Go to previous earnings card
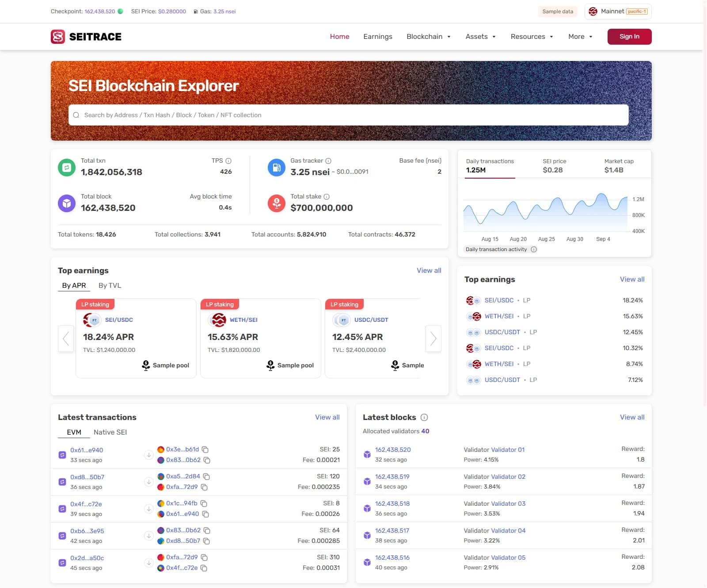Screen dimensions: 707x588 [66, 339]
